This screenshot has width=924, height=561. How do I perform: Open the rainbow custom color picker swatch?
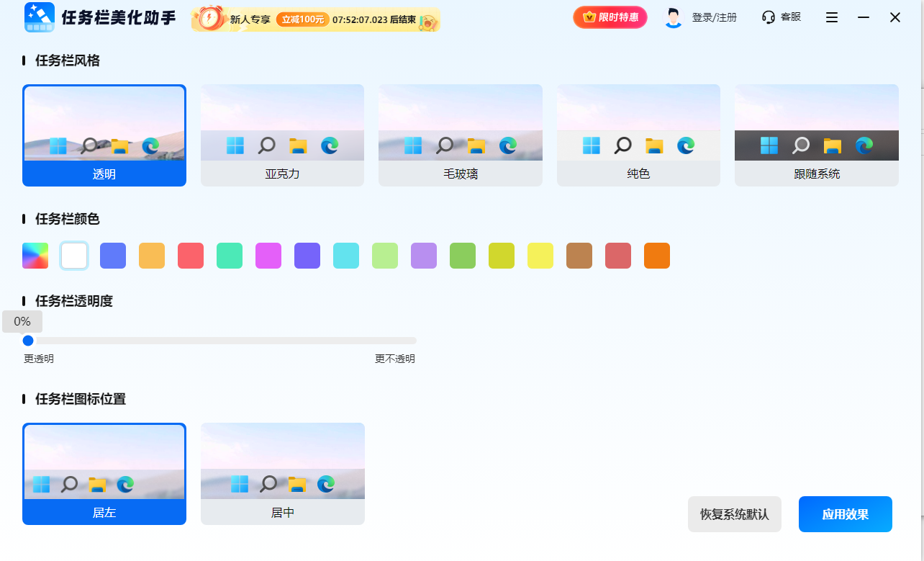pyautogui.click(x=35, y=256)
